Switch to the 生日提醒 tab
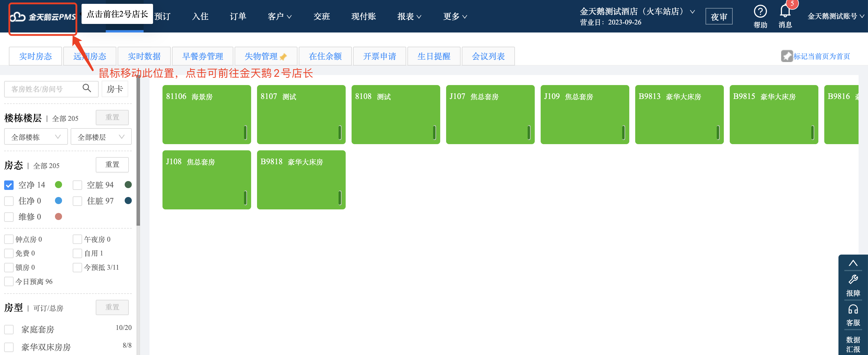Image resolution: width=868 pixels, height=355 pixels. pos(434,56)
